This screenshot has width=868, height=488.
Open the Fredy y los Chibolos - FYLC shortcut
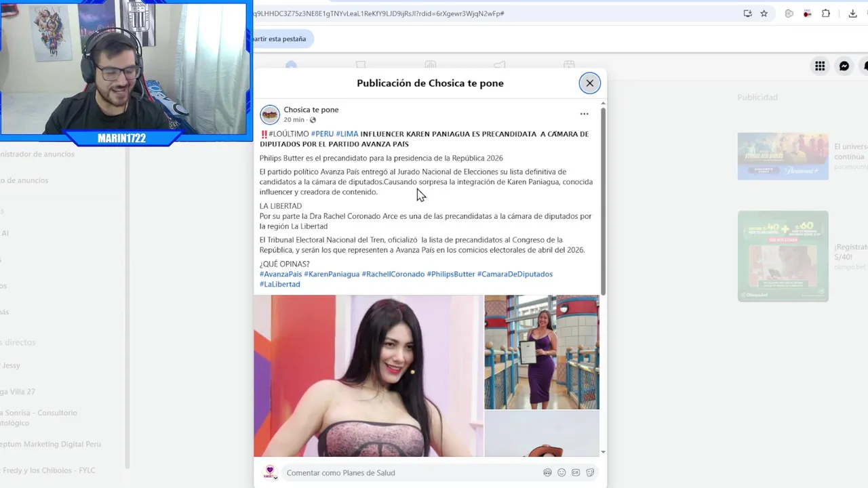48,470
